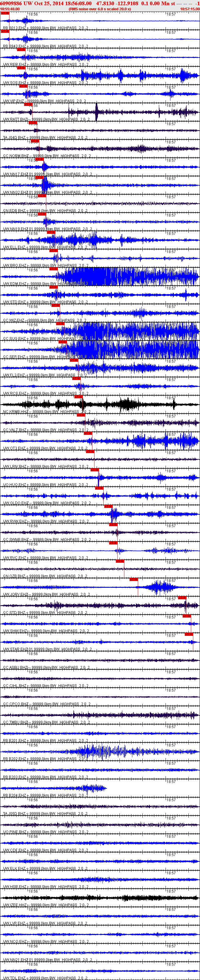Click the red pick flag on the RB B013 trace
This screenshot has width=200, height=980.
tap(5, 13)
